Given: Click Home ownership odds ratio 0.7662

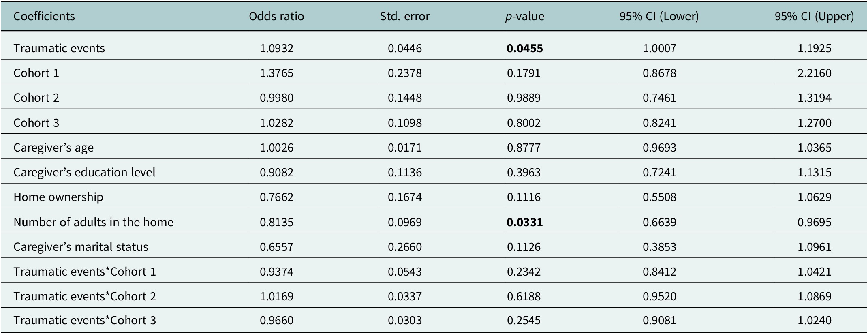Looking at the screenshot, I should click(x=276, y=197).
